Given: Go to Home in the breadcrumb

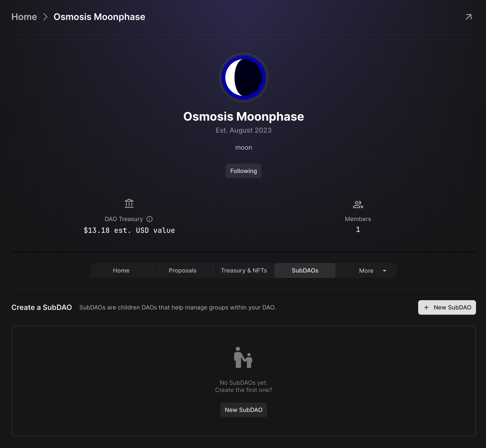Looking at the screenshot, I should pos(24,17).
